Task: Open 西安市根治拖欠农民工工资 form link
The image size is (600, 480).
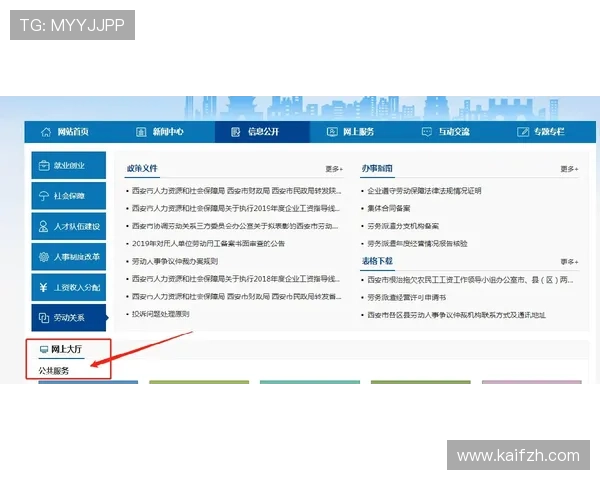Action: [470, 280]
